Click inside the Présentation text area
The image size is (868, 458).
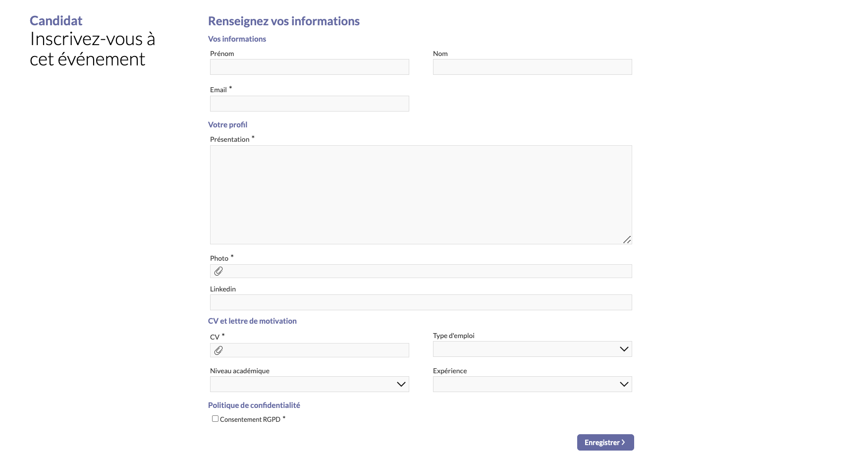pyautogui.click(x=421, y=194)
